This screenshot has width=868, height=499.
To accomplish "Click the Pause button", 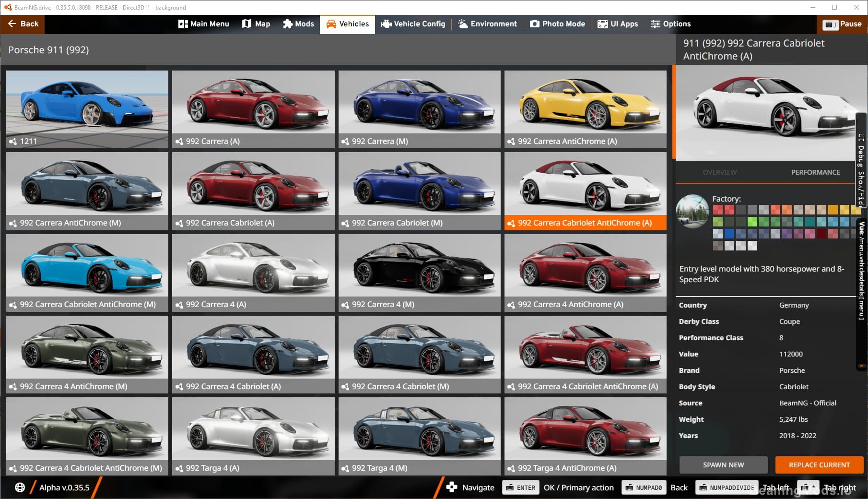I will (842, 24).
